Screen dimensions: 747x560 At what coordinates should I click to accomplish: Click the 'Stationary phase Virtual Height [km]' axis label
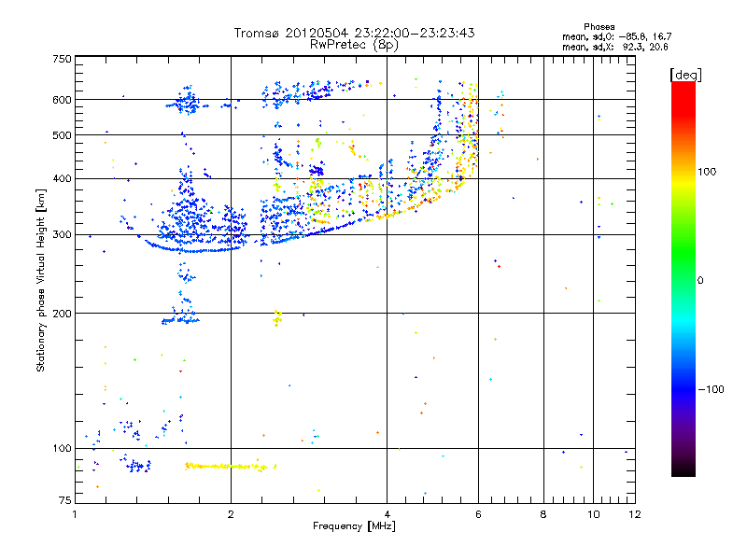(41, 280)
